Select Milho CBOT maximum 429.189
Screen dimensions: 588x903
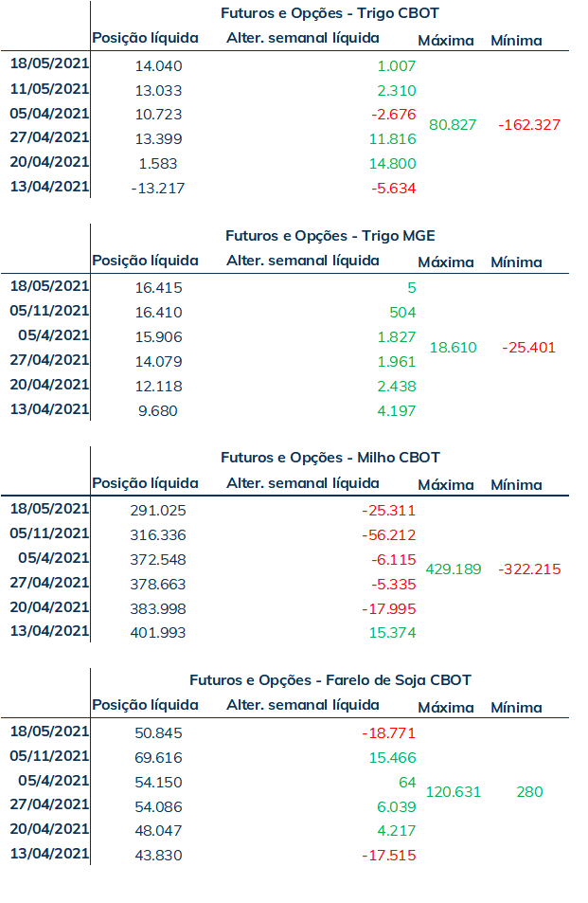coord(454,569)
